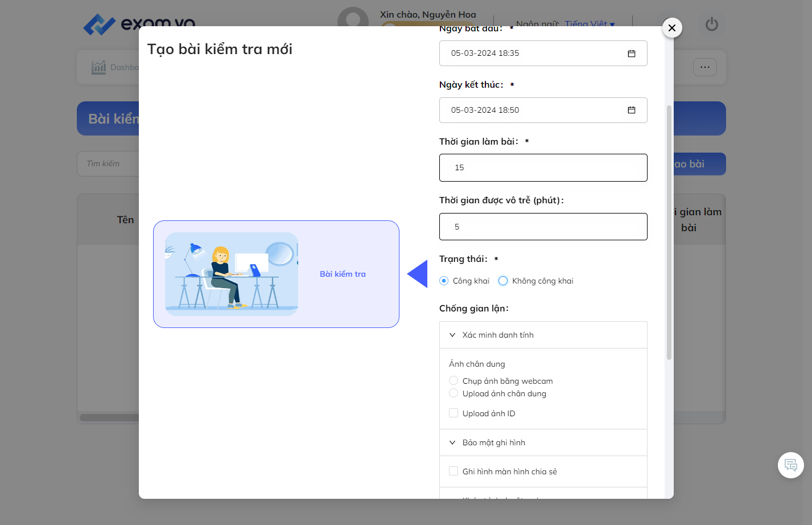Viewport: 812px width, 525px height.
Task: Select the Bài kiểm tra card
Action: tap(276, 274)
